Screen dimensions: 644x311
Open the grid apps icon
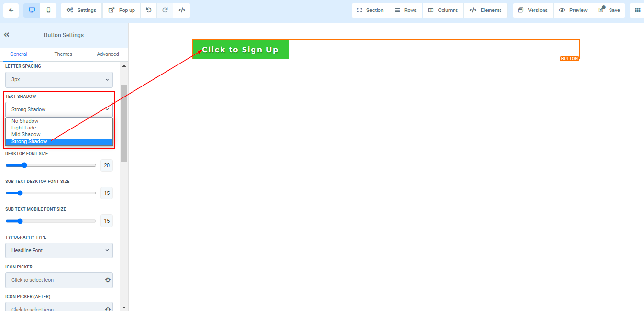pyautogui.click(x=637, y=10)
